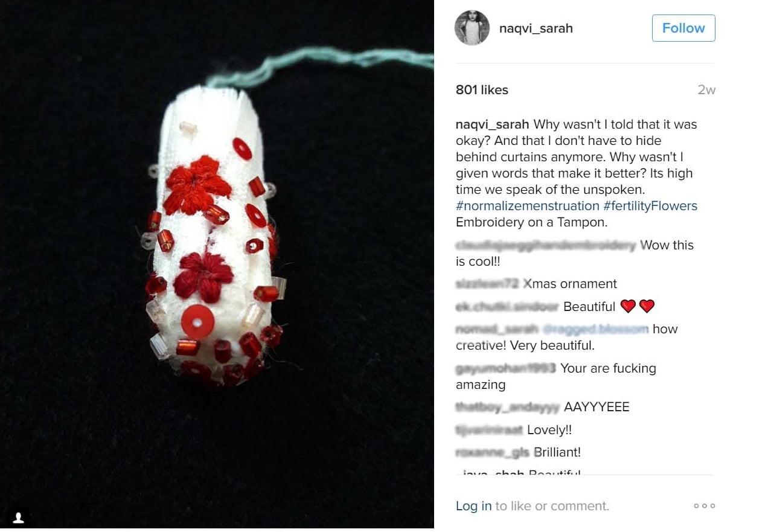Open profile of 'Xmas ornament' commenter

pyautogui.click(x=487, y=284)
